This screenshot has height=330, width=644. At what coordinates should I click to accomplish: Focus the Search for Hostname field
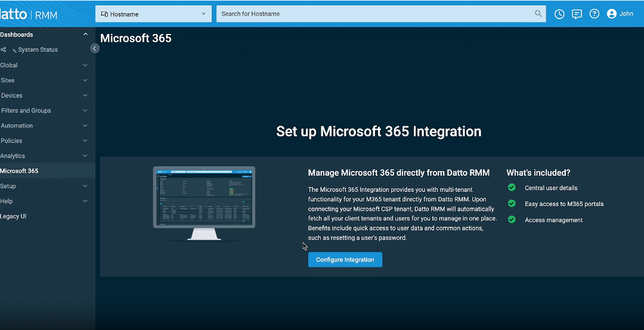click(x=381, y=14)
